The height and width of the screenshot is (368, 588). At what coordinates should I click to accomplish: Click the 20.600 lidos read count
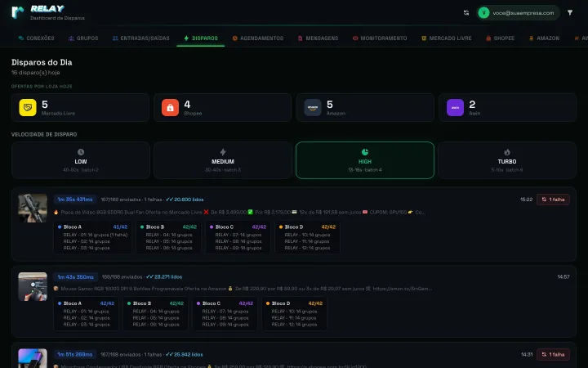click(185, 200)
